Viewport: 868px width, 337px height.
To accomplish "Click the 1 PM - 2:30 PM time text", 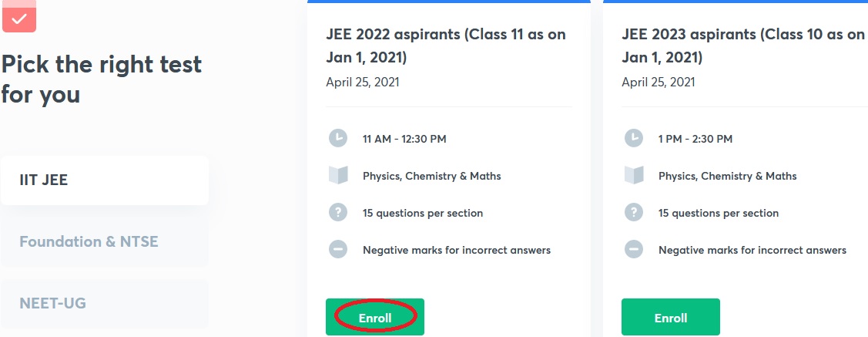I will click(x=695, y=139).
